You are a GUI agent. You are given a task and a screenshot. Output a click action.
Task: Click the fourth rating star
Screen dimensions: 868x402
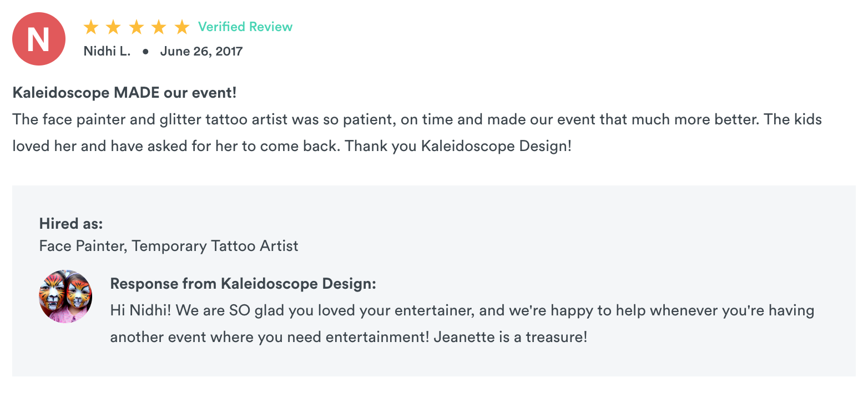tap(159, 27)
